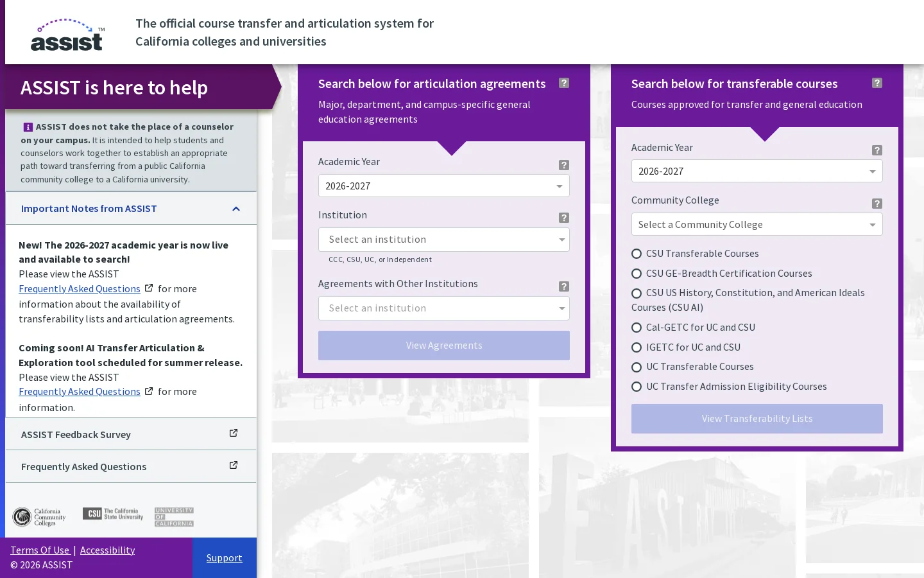Open first Frequently Asked Questions link in notes
Screen dimensions: 924x578
coord(80,288)
